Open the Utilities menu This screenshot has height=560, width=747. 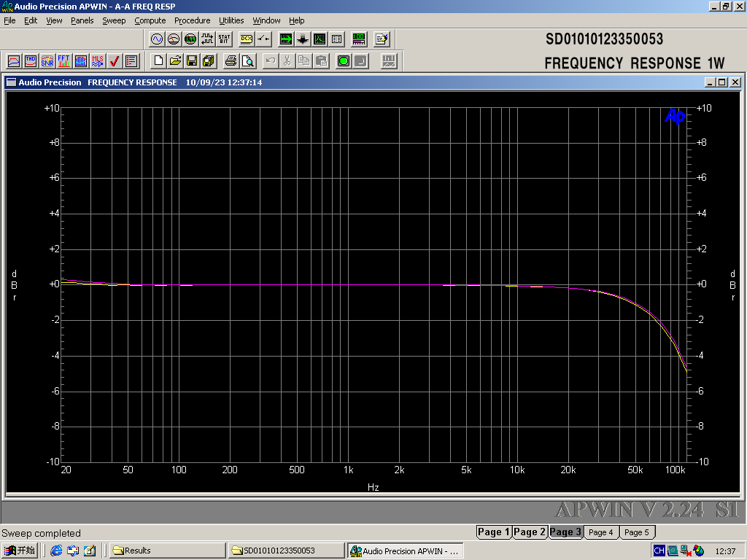coord(231,20)
